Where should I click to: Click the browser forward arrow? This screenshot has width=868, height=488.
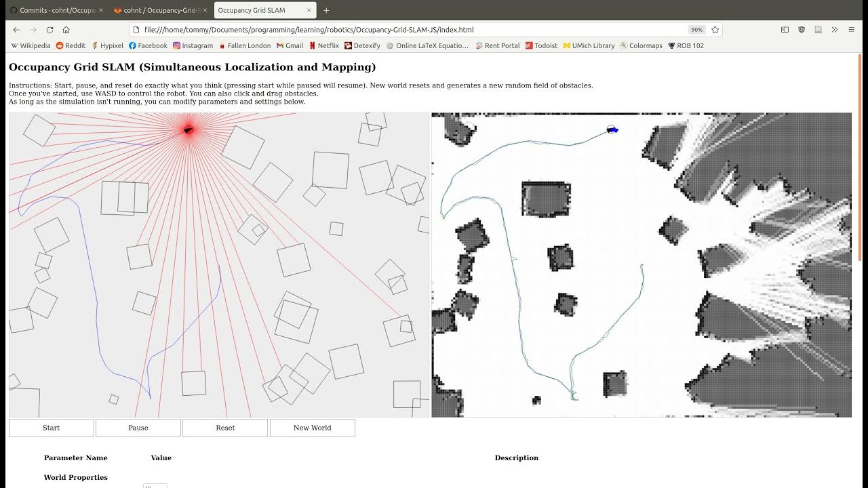point(33,30)
